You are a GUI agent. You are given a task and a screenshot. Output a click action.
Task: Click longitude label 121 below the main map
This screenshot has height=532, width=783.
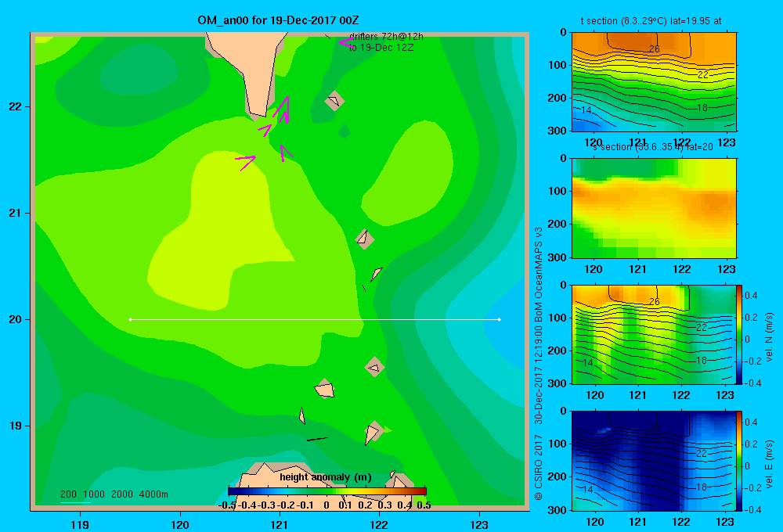pos(280,524)
